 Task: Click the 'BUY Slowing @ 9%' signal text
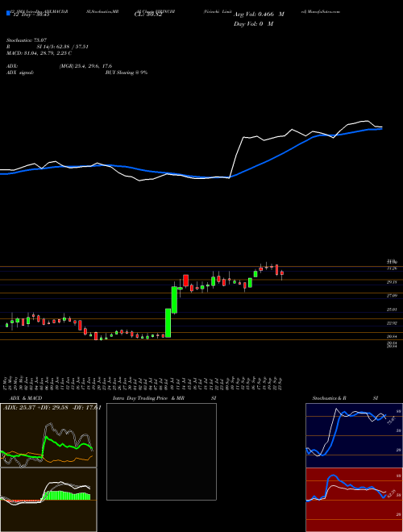tap(127, 73)
